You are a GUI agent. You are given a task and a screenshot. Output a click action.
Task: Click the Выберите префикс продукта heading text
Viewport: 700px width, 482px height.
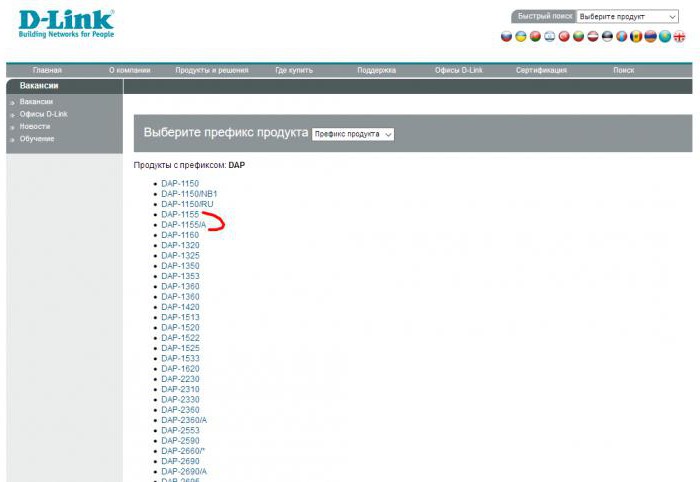[225, 133]
